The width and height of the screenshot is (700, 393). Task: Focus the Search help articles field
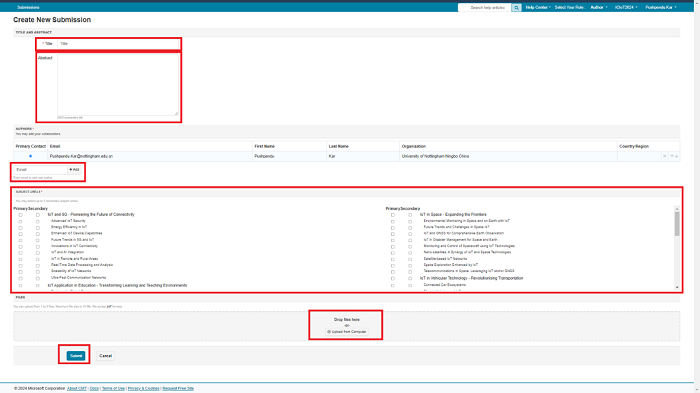(x=485, y=8)
